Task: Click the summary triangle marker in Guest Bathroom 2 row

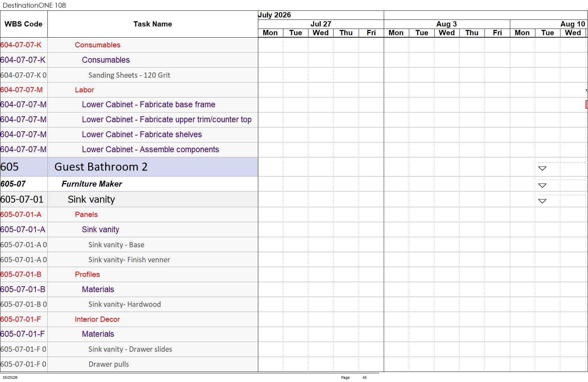Action: pos(542,169)
